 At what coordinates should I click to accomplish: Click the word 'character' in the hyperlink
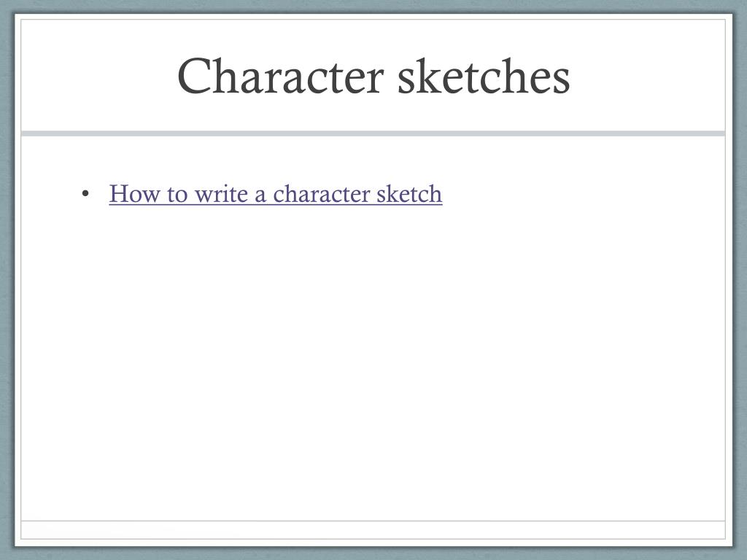(322, 194)
